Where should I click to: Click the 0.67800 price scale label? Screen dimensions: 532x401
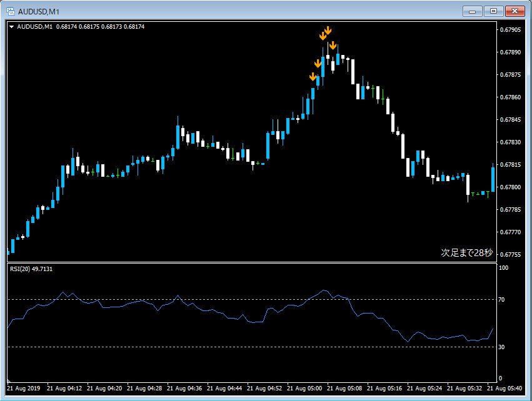coord(510,187)
